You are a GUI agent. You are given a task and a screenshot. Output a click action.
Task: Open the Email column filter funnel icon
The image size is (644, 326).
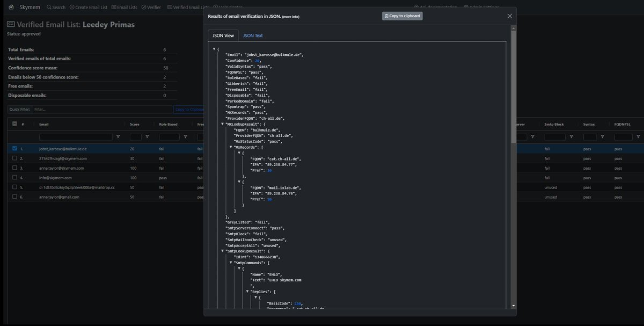(x=118, y=137)
